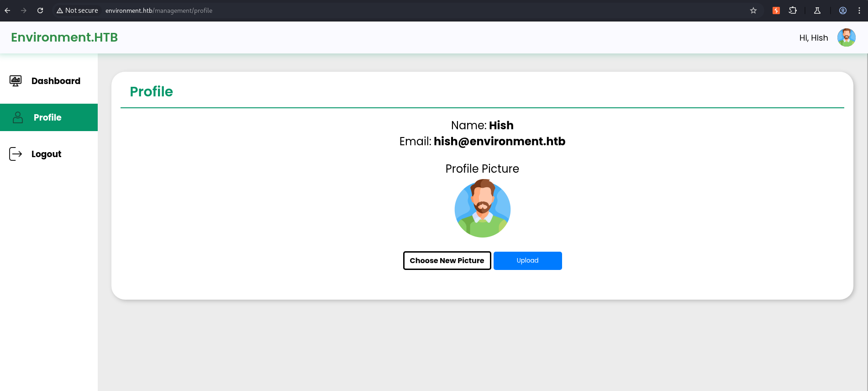Screen dimensions: 868x391
Task: Open the browser three-dot menu
Action: click(859, 11)
